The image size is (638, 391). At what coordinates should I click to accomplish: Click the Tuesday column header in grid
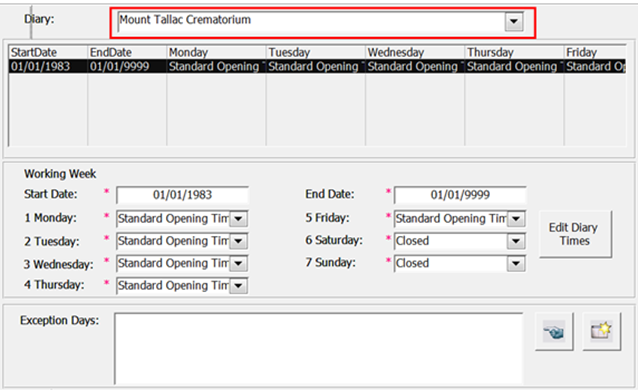[x=316, y=52]
